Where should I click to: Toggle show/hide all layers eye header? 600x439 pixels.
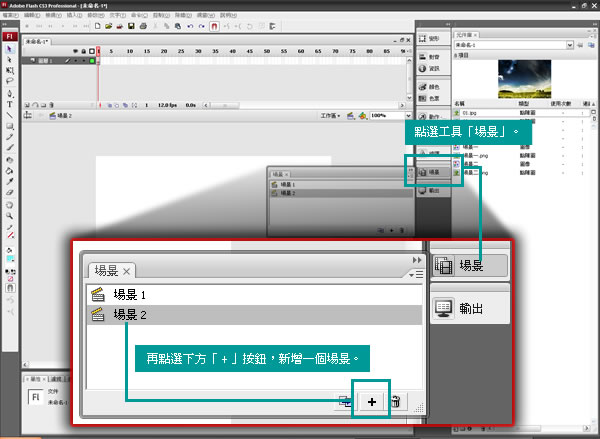(75, 51)
